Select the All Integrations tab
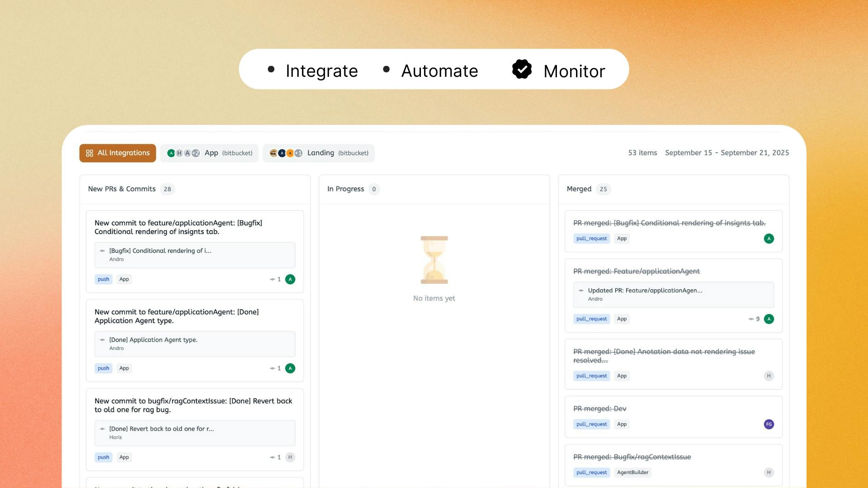Viewport: 868px width, 488px height. click(x=118, y=153)
